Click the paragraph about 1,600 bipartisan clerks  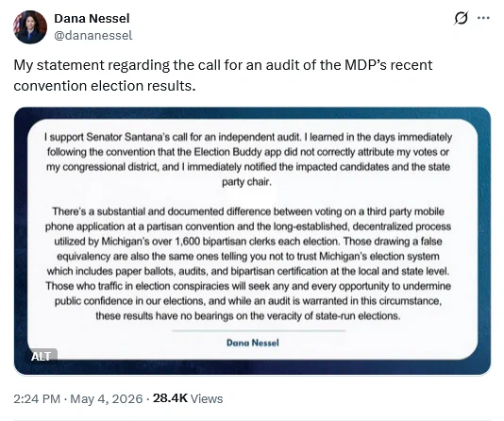pyautogui.click(x=248, y=263)
